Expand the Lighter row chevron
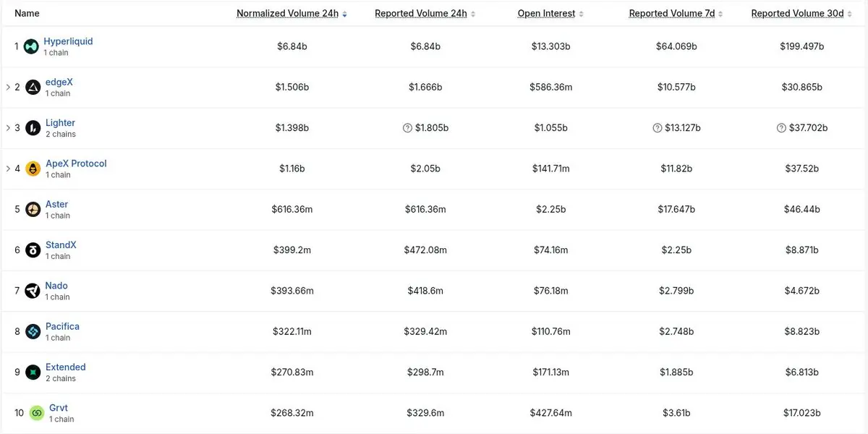This screenshot has width=868, height=434. pyautogui.click(x=8, y=128)
